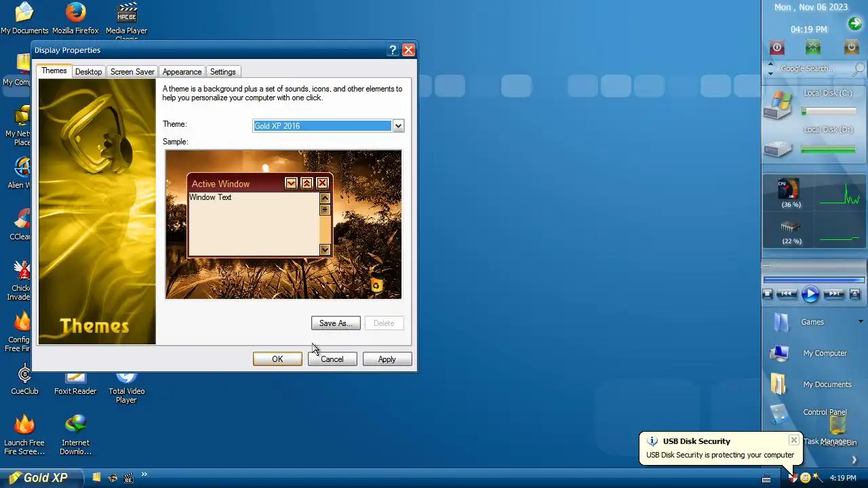Viewport: 868px width, 488px height.
Task: Click the keyboard icon in taskbar tray
Action: (766, 479)
